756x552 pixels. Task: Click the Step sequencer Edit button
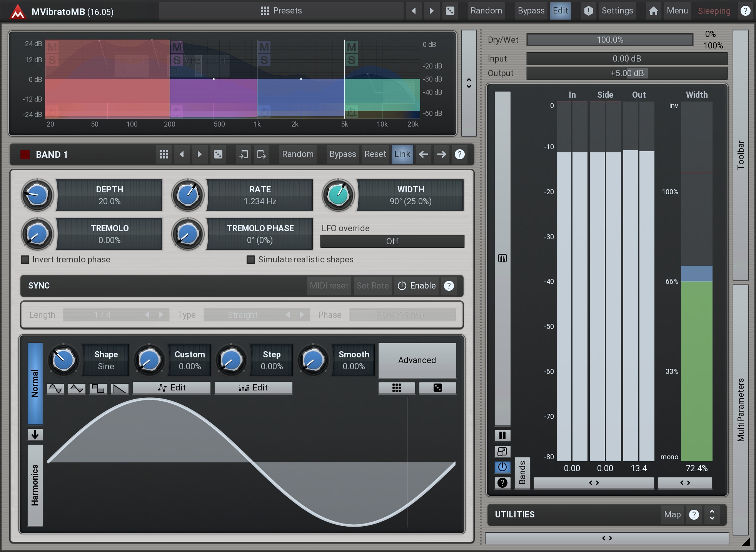(x=253, y=388)
